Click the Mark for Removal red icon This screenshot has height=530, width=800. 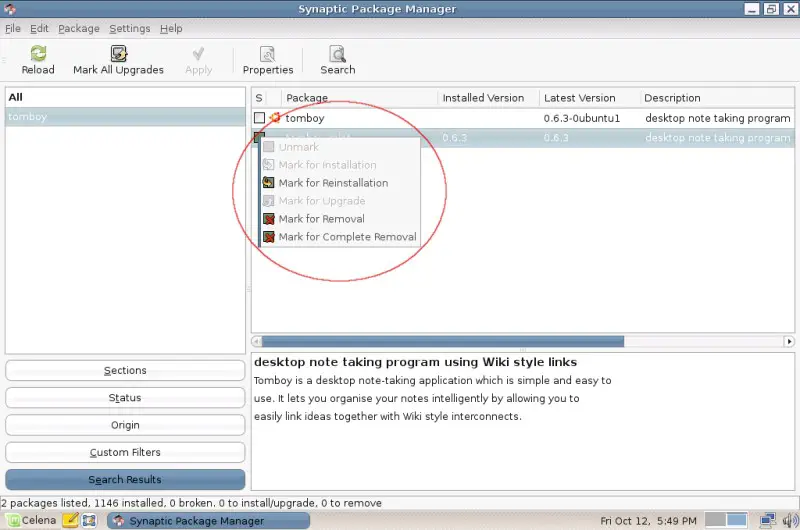pyautogui.click(x=268, y=219)
